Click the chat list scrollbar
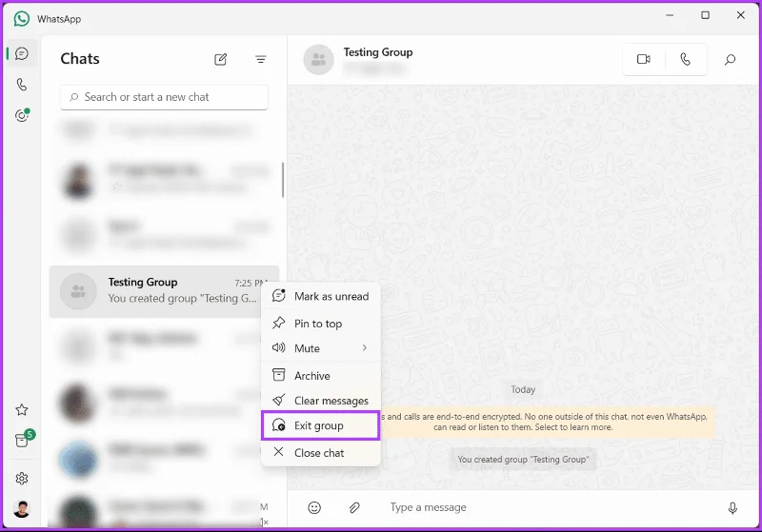The height and width of the screenshot is (532, 762). click(x=283, y=180)
